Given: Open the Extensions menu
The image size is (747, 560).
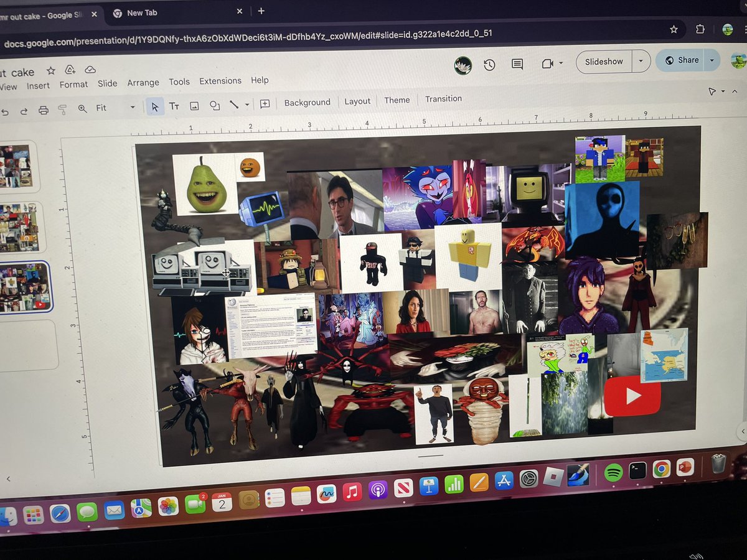Looking at the screenshot, I should [x=220, y=81].
